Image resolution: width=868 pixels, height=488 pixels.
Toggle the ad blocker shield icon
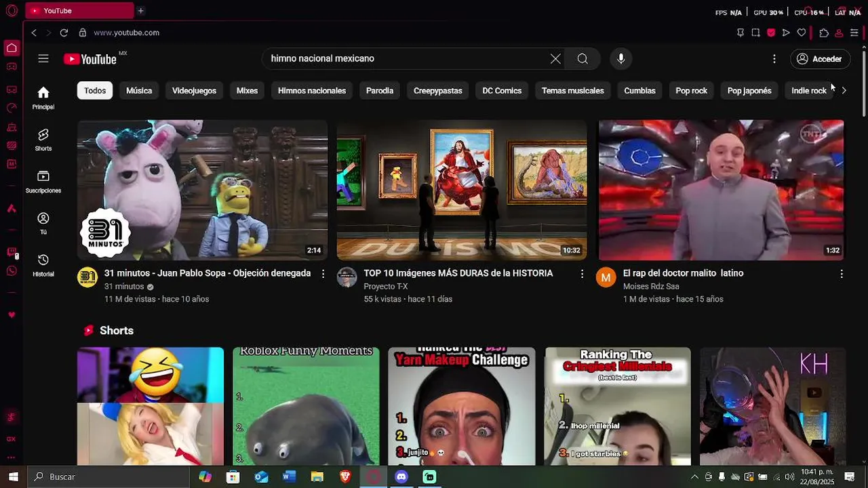click(771, 33)
